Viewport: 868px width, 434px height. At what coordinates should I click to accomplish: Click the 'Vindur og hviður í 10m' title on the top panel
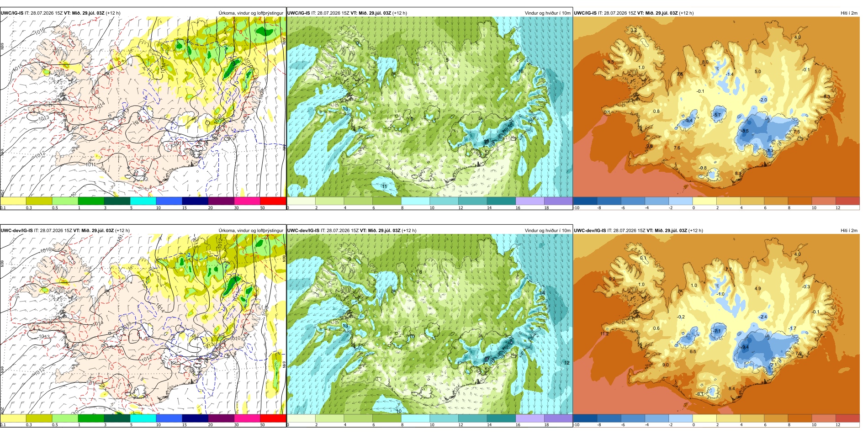[547, 13]
